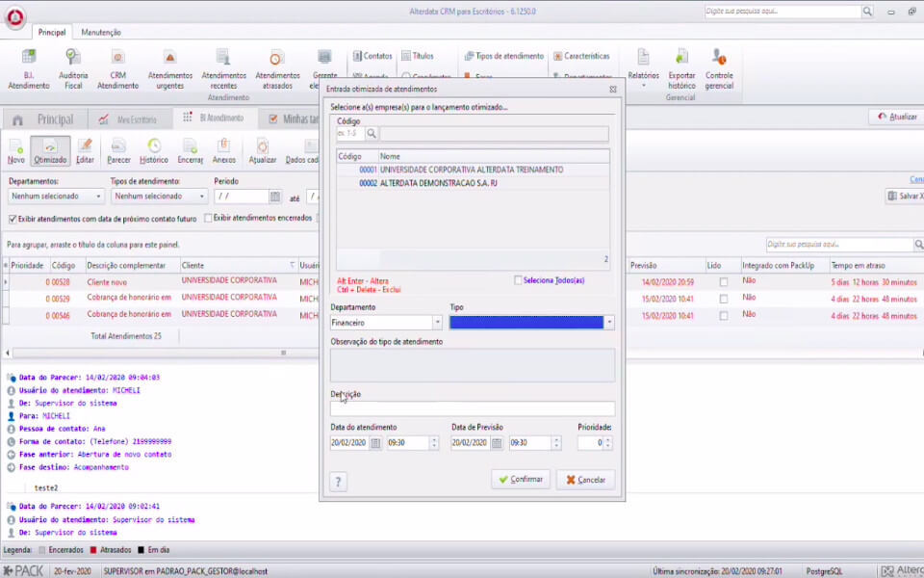Close the Entrada otimizada dialog
This screenshot has width=924, height=578.
[613, 89]
